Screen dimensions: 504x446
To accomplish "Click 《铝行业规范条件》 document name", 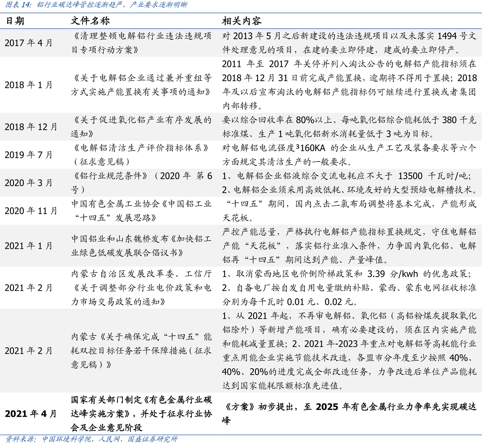I will coord(141,183).
